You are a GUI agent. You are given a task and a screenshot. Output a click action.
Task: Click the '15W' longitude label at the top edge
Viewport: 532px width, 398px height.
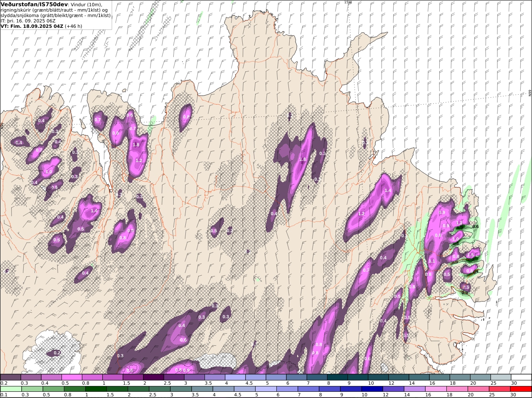click(347, 2)
